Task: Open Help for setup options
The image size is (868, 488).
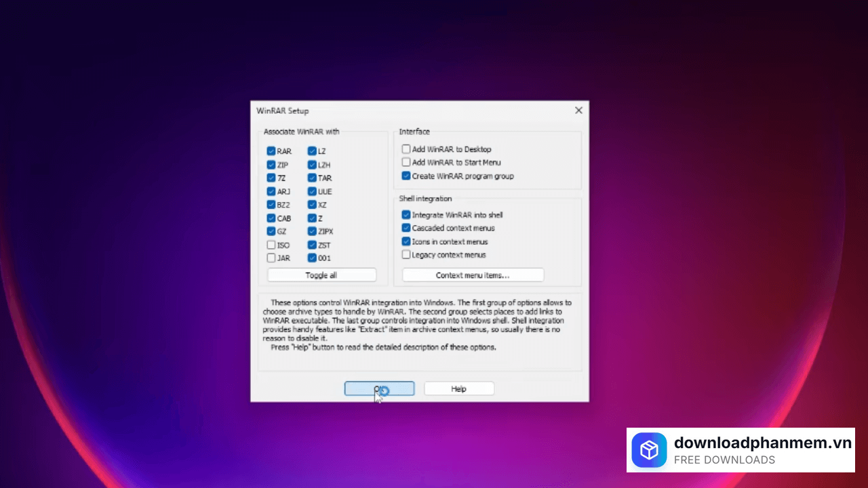Action: pyautogui.click(x=459, y=389)
